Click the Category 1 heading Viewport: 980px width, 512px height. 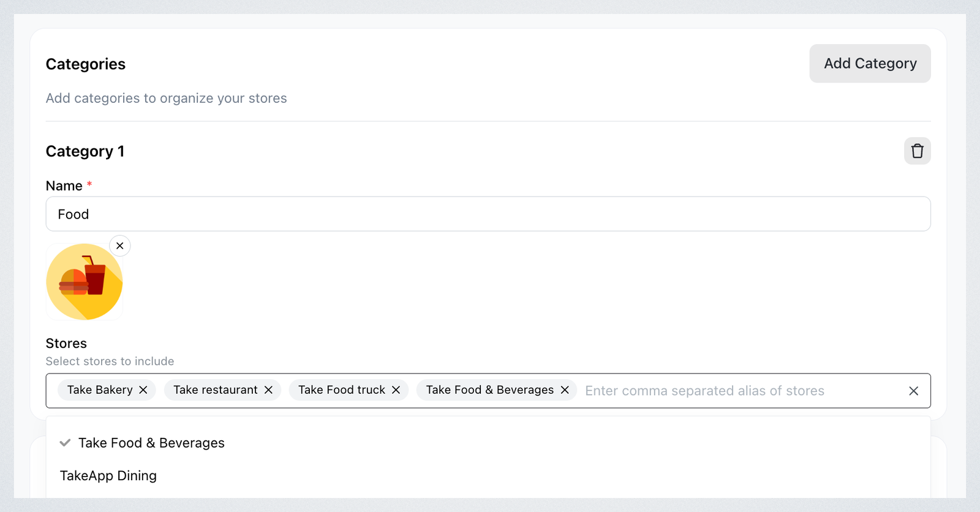(85, 151)
